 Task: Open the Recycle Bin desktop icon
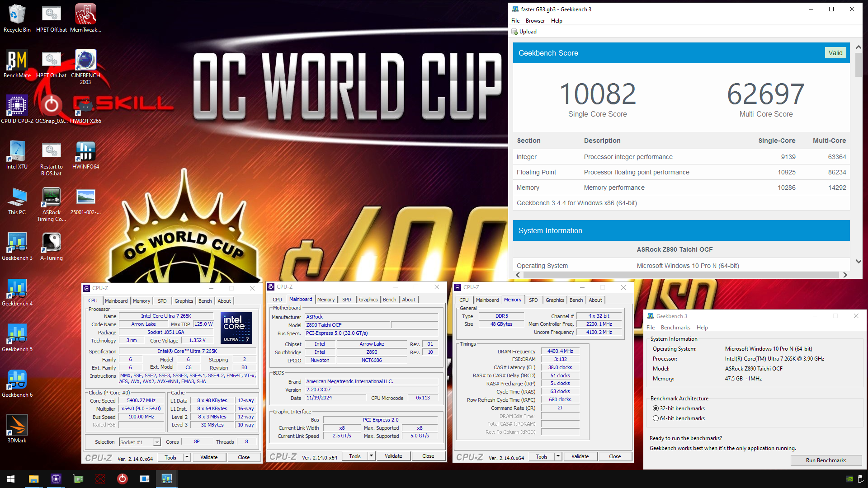click(x=17, y=18)
